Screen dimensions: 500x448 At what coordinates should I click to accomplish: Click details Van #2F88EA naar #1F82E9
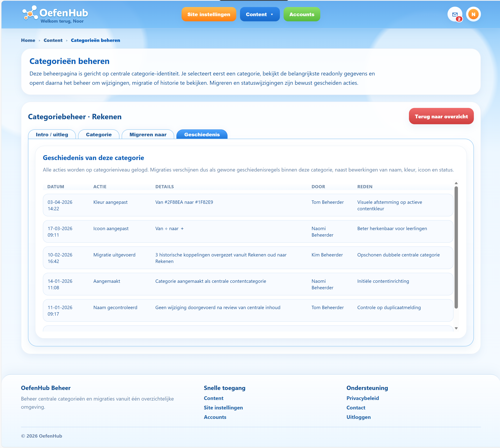tap(184, 202)
